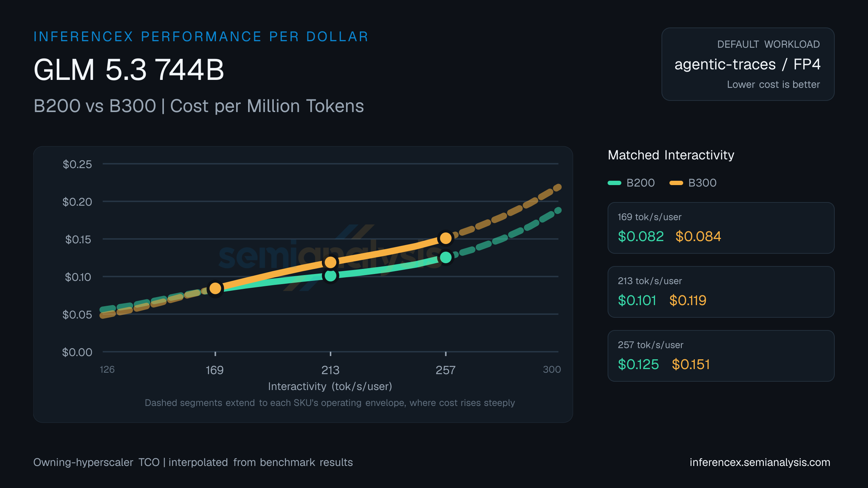Select the B200 marker at 213 interactivity
This screenshot has height=488, width=868.
pyautogui.click(x=330, y=276)
